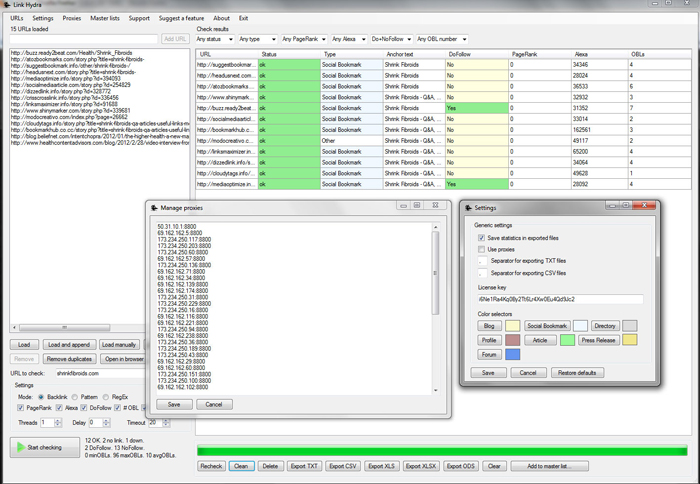
Task: Pick the Blog color swatch
Action: [x=512, y=326]
